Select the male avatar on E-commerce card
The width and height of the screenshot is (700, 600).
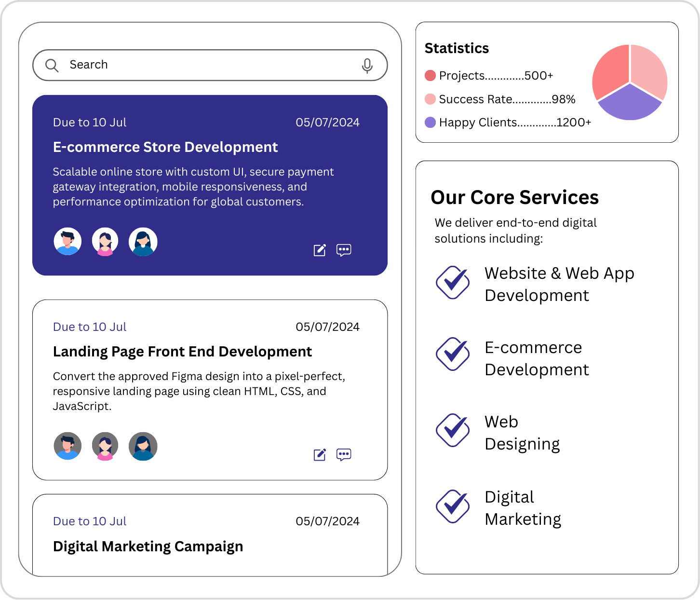(67, 242)
